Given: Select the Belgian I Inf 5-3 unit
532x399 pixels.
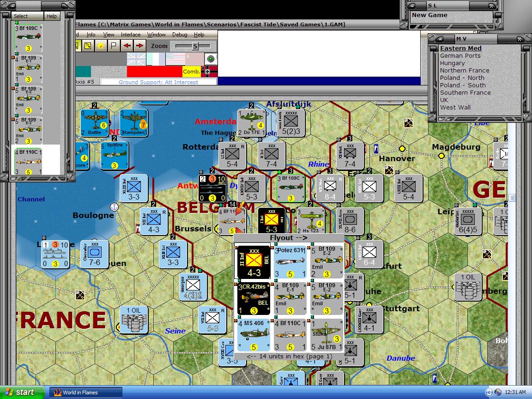Looking at the screenshot, I should coord(272,221).
